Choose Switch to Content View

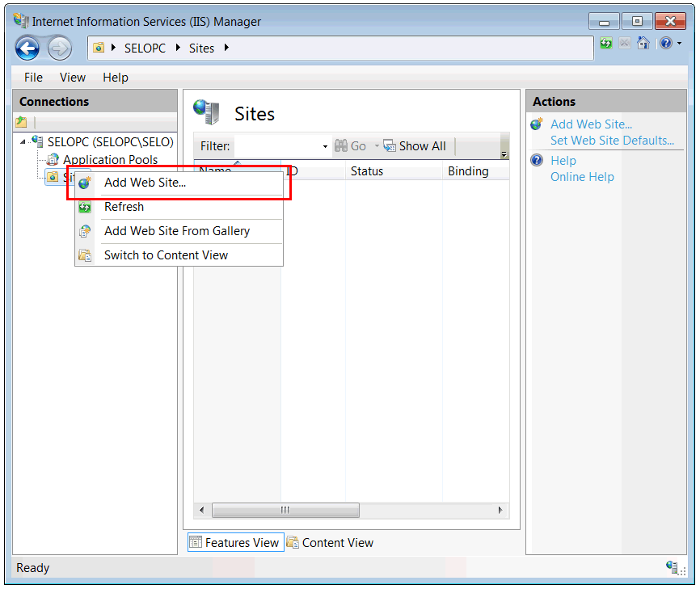[179, 255]
